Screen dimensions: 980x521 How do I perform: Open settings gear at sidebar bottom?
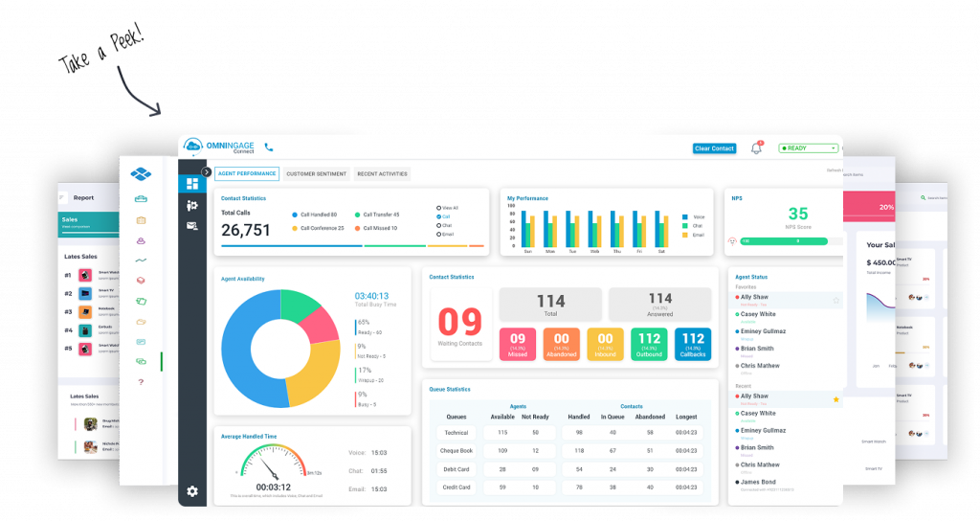tap(192, 491)
